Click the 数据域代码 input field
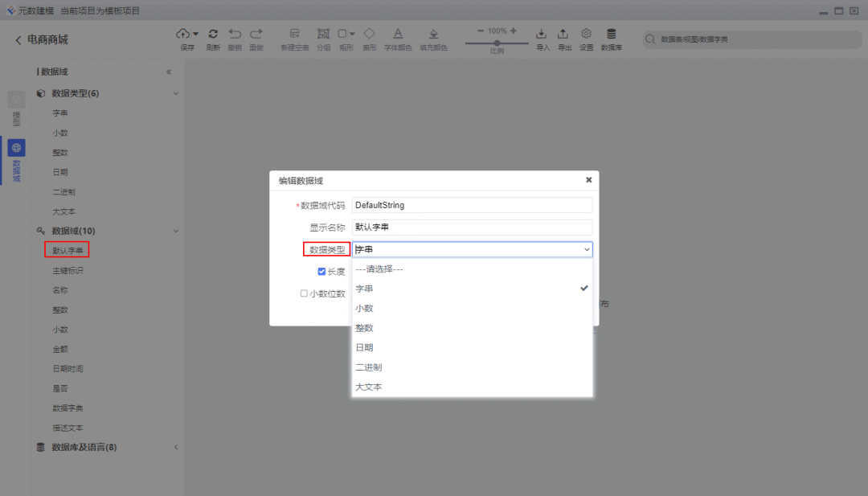 tap(473, 205)
